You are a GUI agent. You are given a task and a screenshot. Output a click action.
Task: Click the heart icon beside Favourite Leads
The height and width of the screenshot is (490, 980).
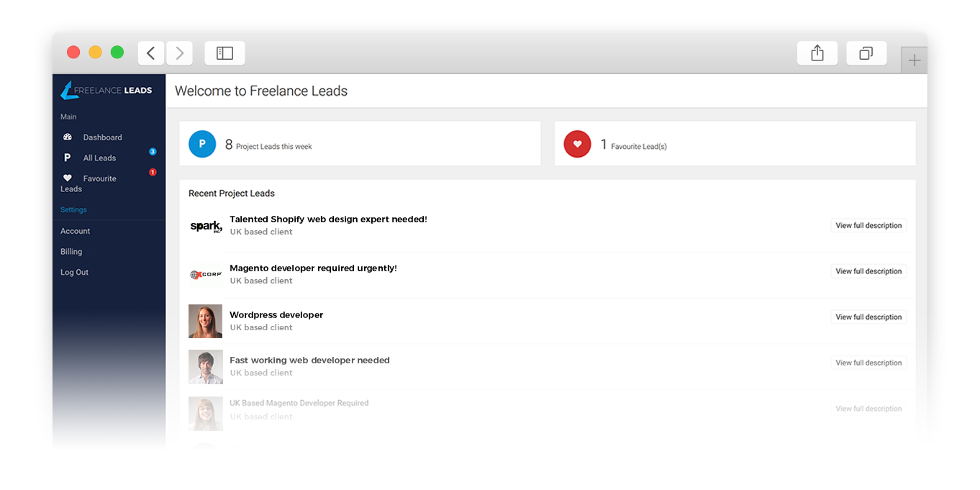[x=68, y=178]
